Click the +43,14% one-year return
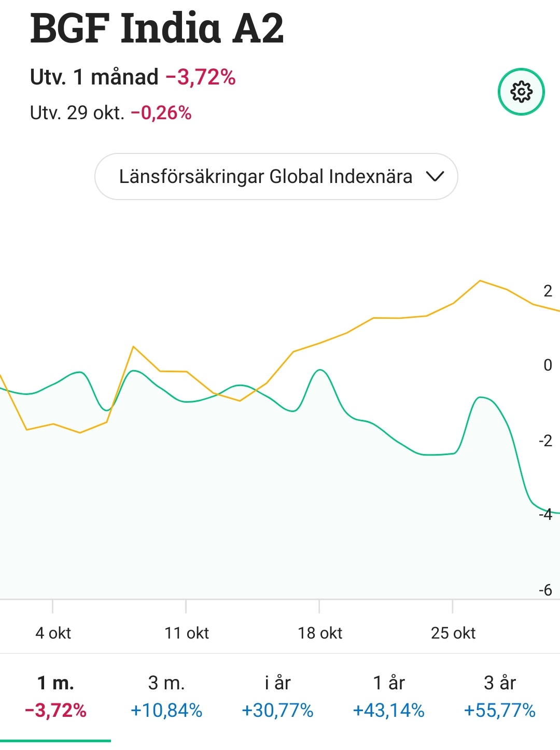The image size is (560, 750). [x=389, y=710]
